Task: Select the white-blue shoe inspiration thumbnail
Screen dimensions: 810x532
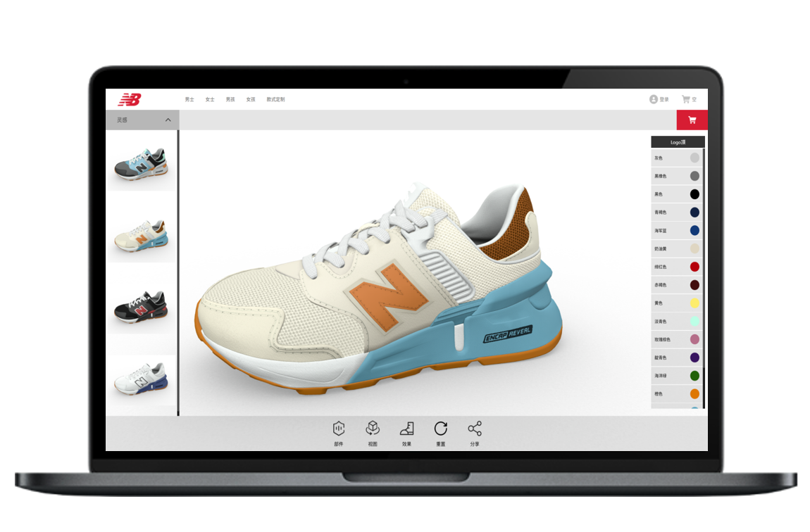Action: pyautogui.click(x=141, y=379)
